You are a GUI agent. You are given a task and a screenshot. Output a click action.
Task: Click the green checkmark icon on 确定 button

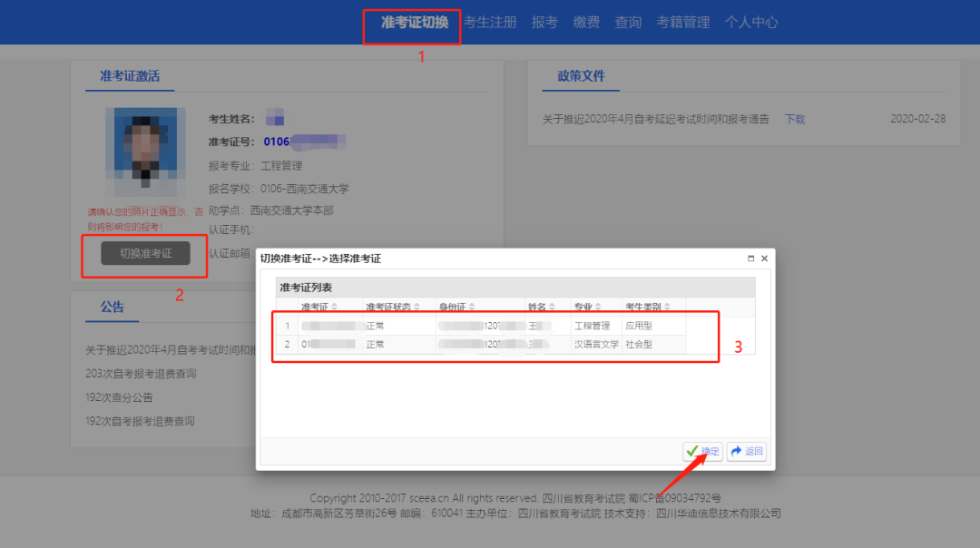click(692, 451)
